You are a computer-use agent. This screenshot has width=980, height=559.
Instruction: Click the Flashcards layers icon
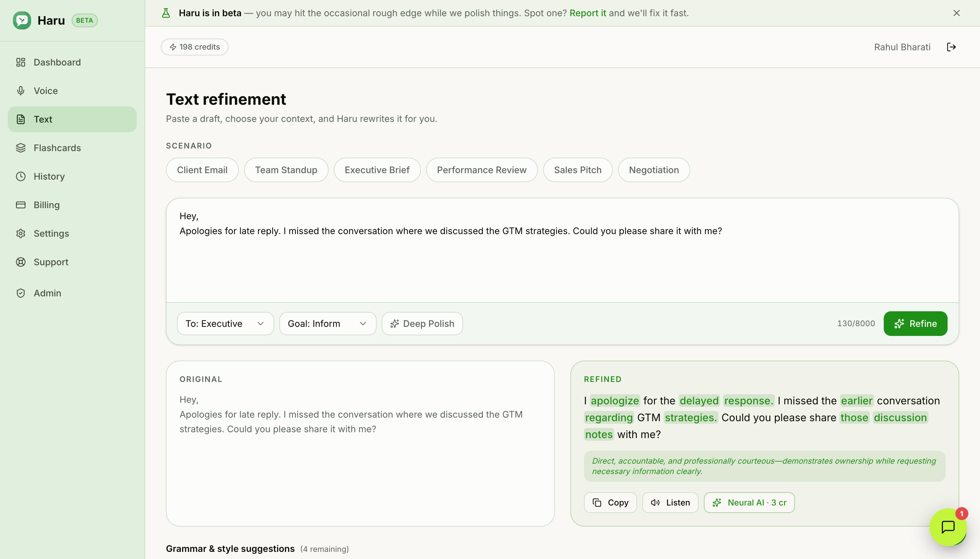point(21,148)
